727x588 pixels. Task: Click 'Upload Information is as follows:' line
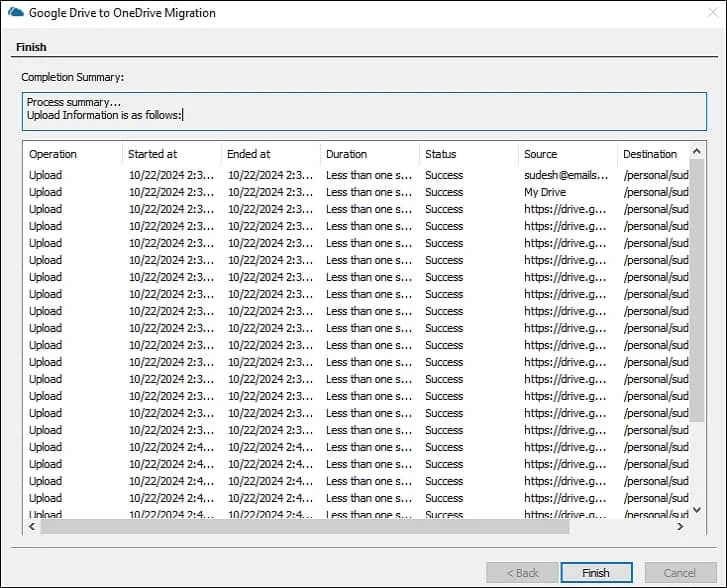click(x=104, y=115)
